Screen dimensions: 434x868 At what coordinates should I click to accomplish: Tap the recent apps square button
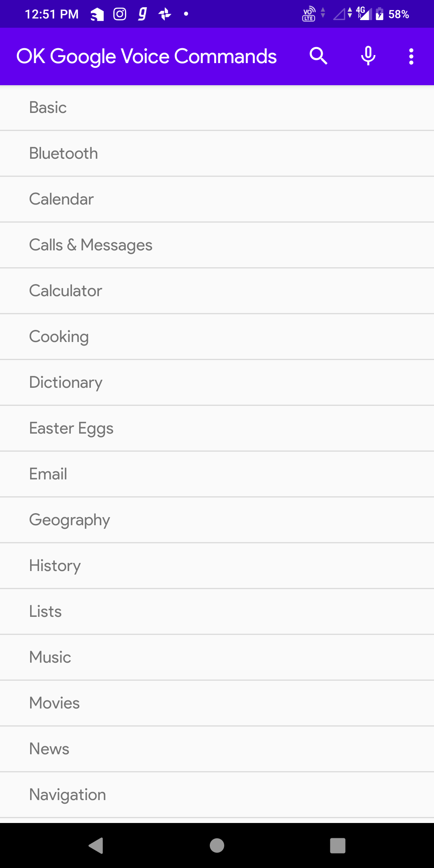[x=338, y=845]
